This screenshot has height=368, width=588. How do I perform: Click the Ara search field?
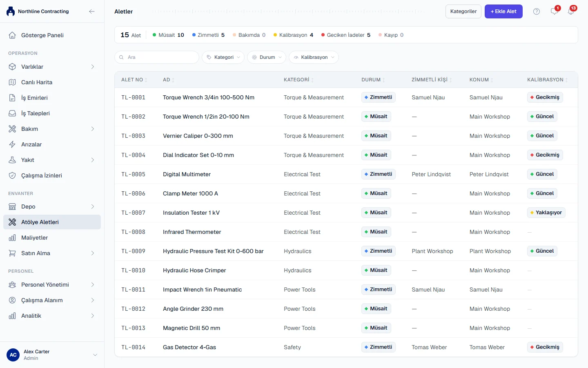[x=157, y=57]
